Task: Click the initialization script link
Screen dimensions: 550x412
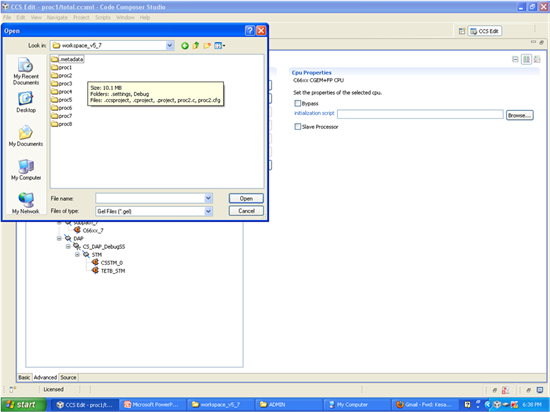Action: (314, 113)
